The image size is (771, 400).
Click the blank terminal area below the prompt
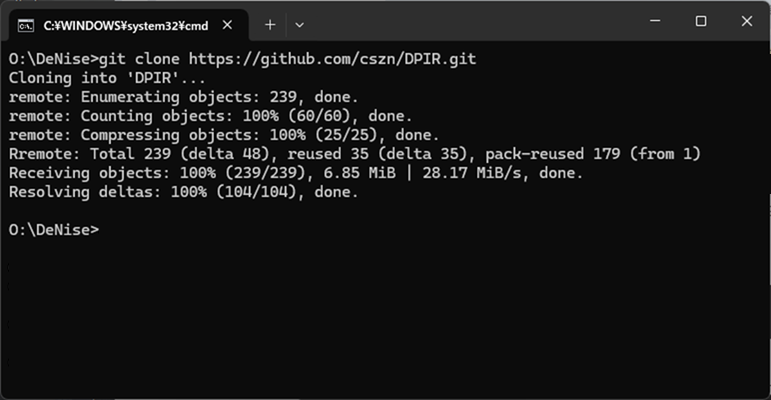coord(386,317)
